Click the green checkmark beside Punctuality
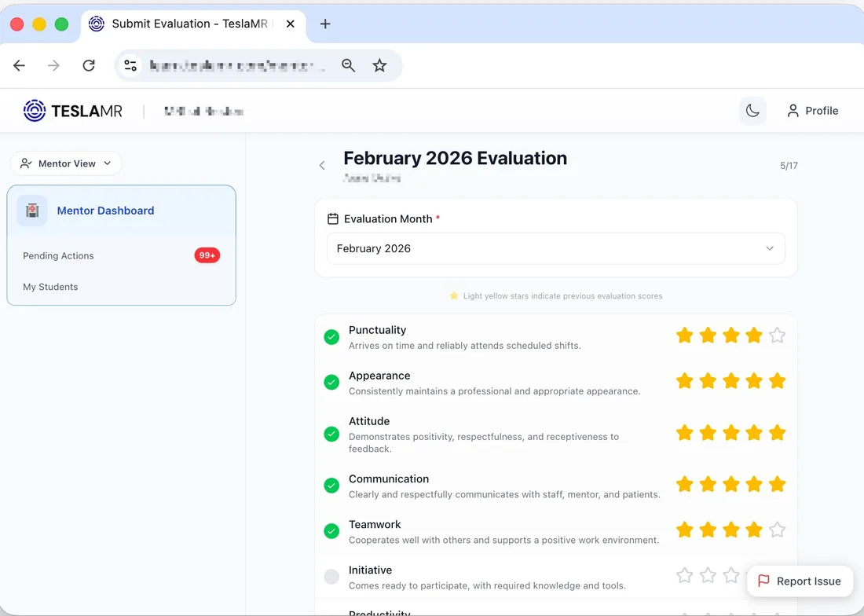This screenshot has height=616, width=864. click(x=331, y=336)
